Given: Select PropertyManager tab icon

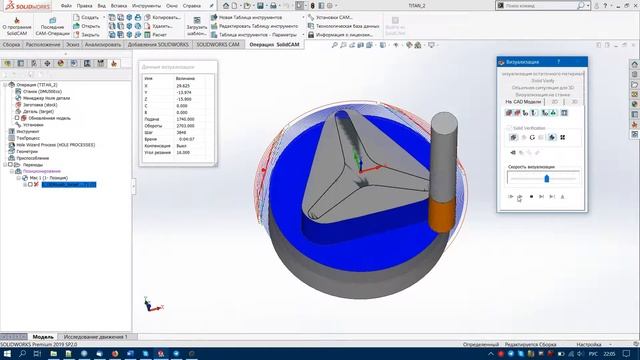Looking at the screenshot, I should click(20, 63).
